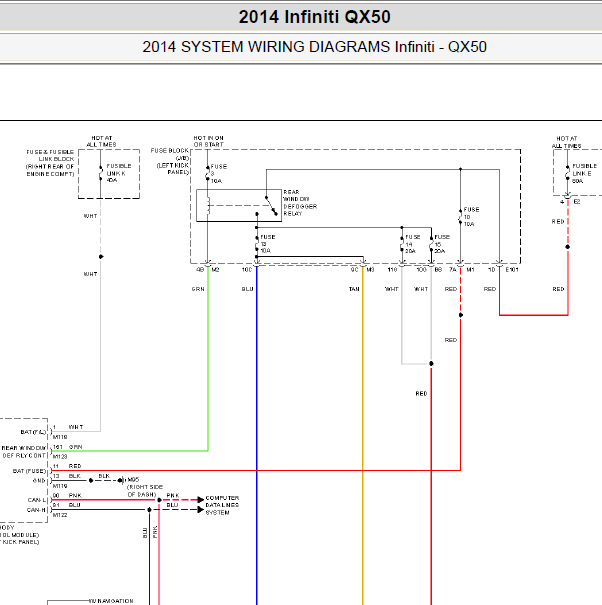
Task: Select the 'FUSE 15 20A' label
Action: click(x=441, y=244)
